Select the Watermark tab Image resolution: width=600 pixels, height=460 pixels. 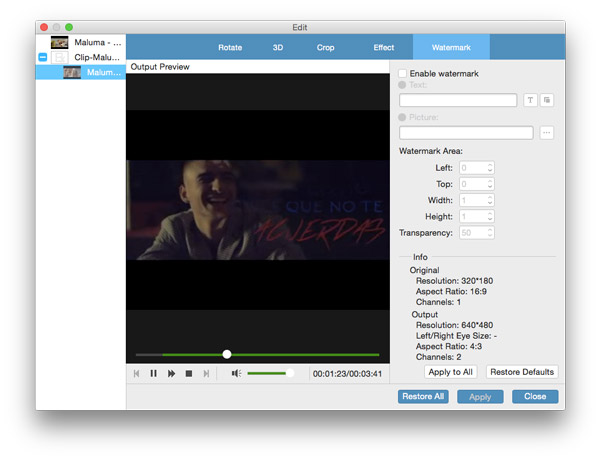pos(451,47)
